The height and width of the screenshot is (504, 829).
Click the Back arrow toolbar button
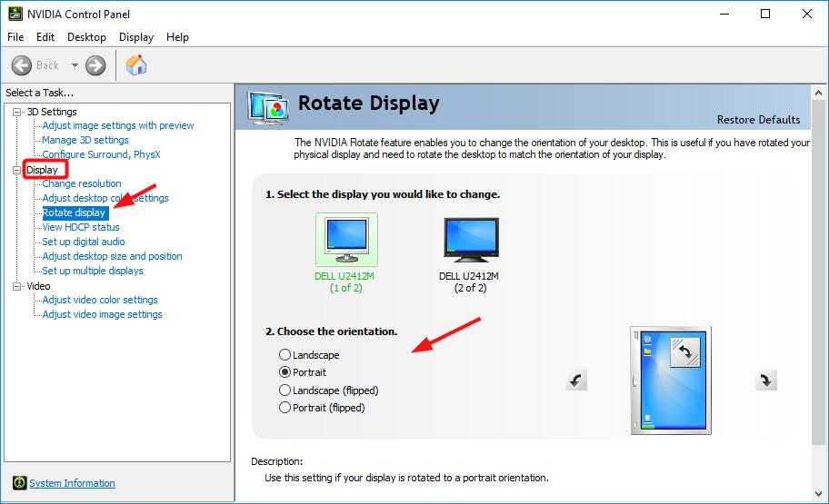tap(24, 65)
